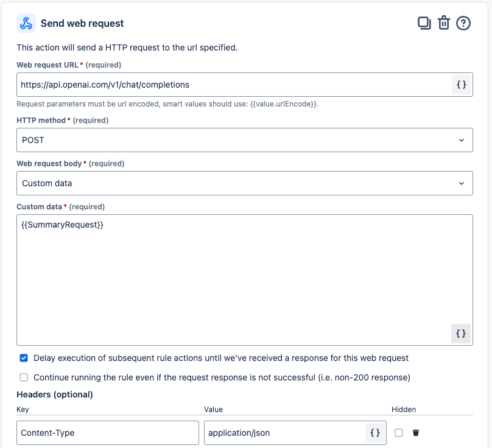Delete the action using the trash icon
Screen dimensions: 492x448
444,23
